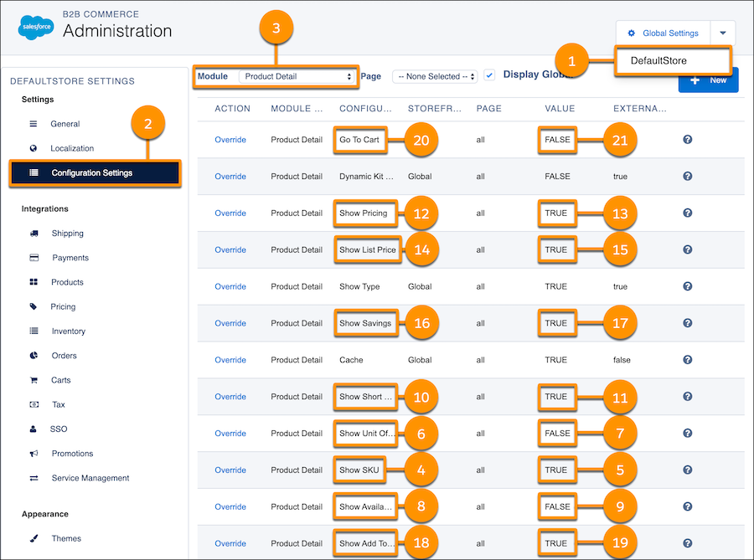Click the Localization globe icon
The width and height of the screenshot is (754, 560).
tap(34, 148)
